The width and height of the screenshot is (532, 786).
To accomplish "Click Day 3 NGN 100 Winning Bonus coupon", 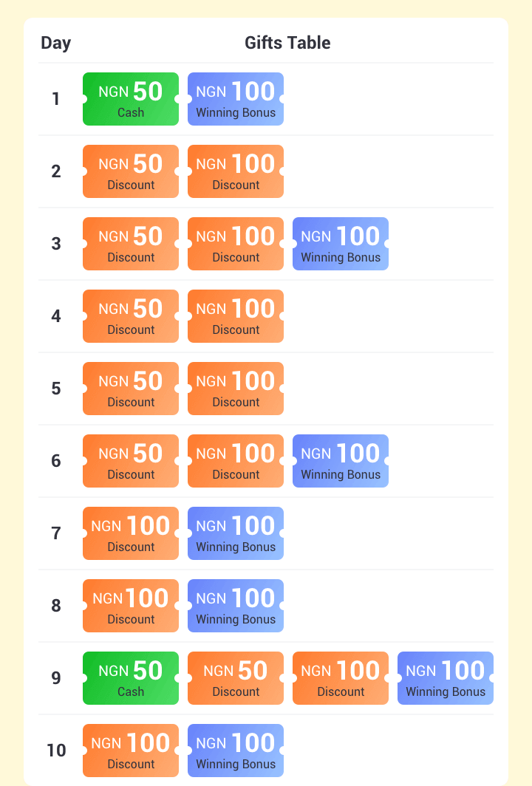I will [x=341, y=244].
